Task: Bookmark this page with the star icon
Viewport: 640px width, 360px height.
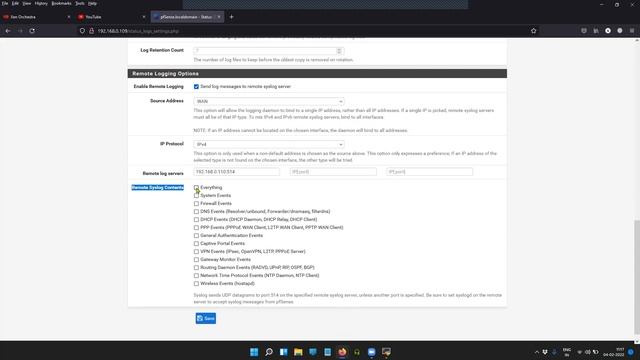Action: click(x=533, y=31)
